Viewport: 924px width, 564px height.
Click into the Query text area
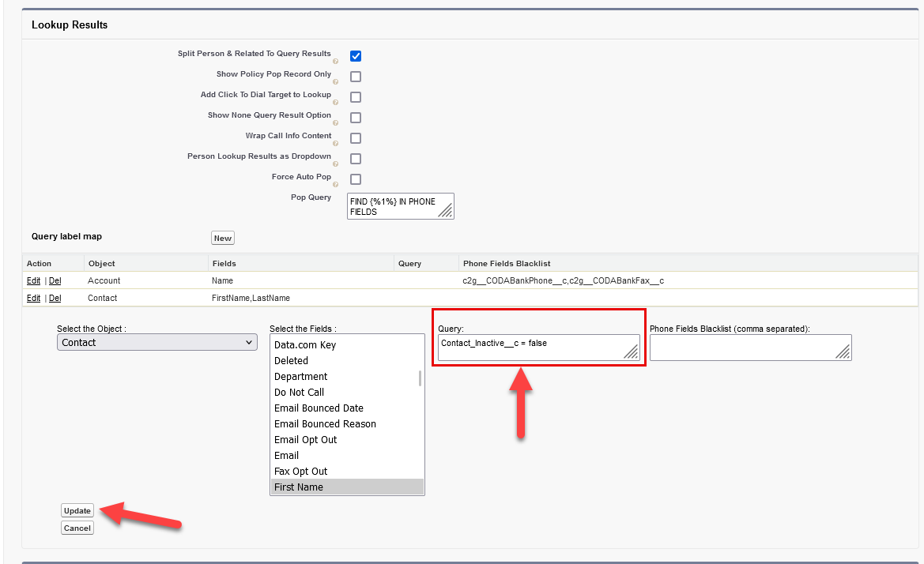(x=538, y=348)
